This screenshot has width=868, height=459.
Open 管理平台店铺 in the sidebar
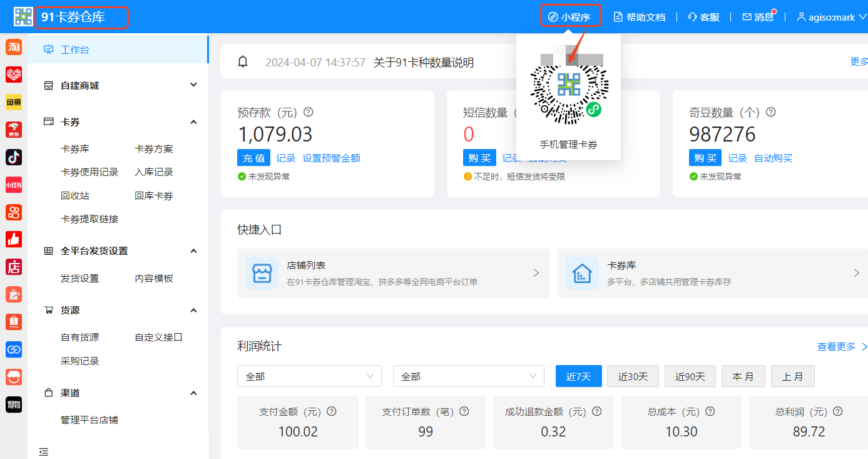click(89, 420)
